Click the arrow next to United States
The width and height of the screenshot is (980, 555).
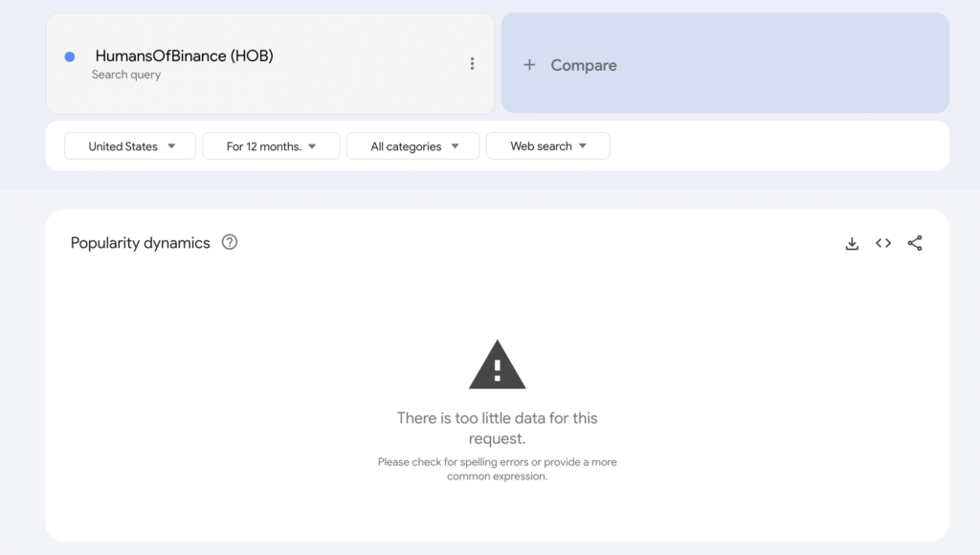pyautogui.click(x=171, y=146)
